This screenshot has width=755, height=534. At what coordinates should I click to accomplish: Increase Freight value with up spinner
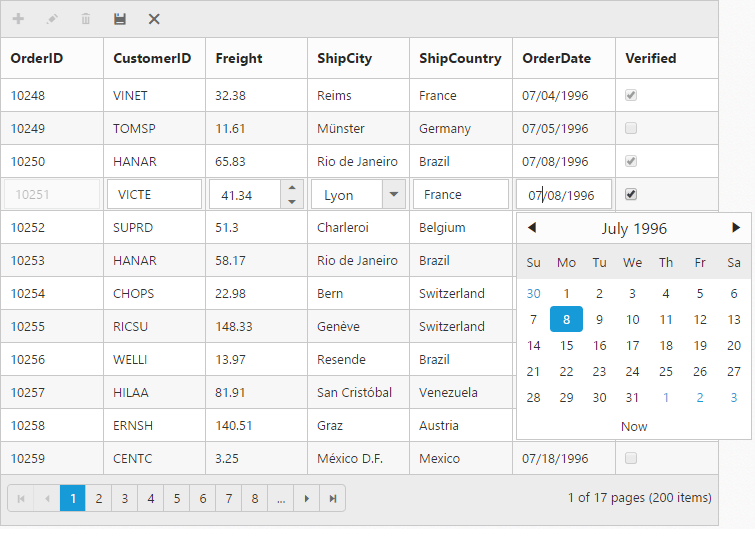pos(292,187)
